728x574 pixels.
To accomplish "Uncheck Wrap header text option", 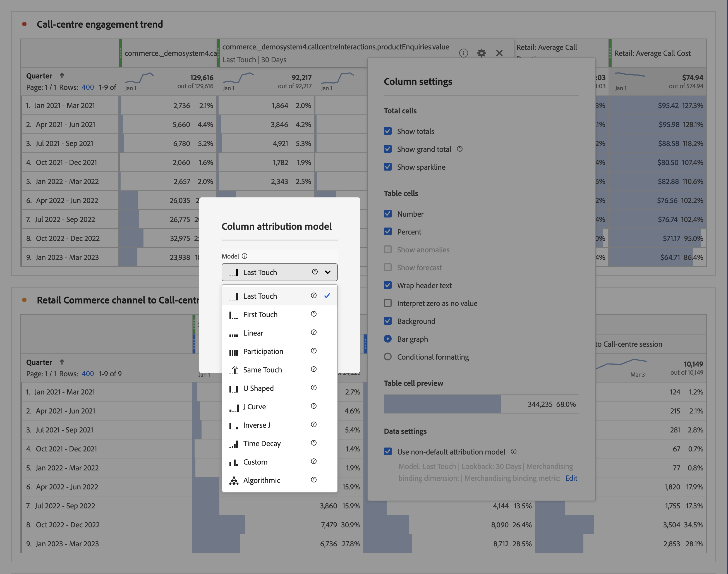I will [x=388, y=285].
